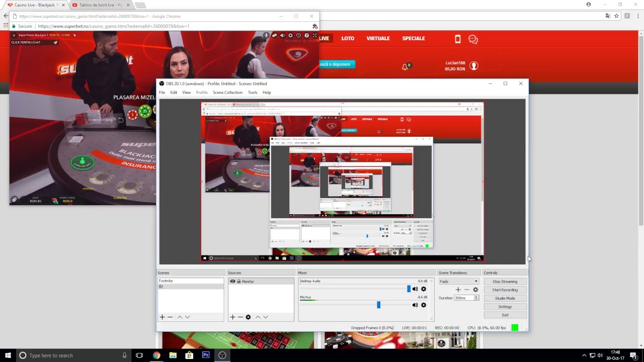Image resolution: width=644 pixels, height=362 pixels.
Task: Open Desktop Audio settings gear
Action: tap(424, 289)
